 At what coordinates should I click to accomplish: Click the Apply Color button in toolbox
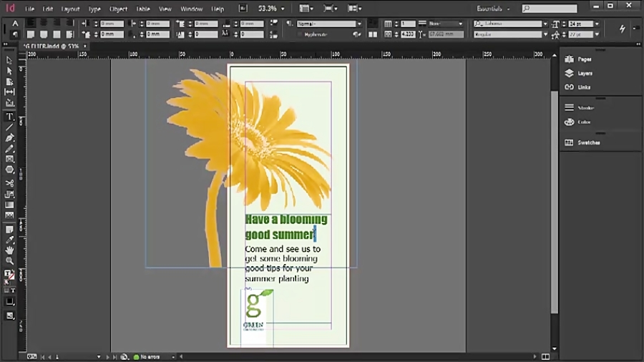[9, 302]
